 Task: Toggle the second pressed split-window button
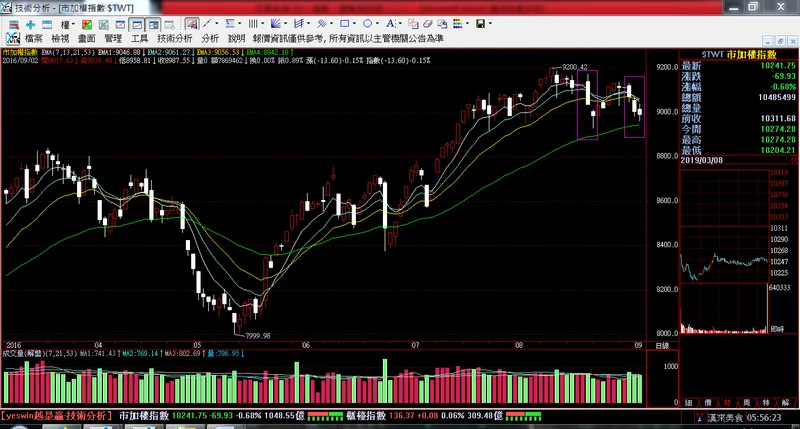tap(154, 24)
